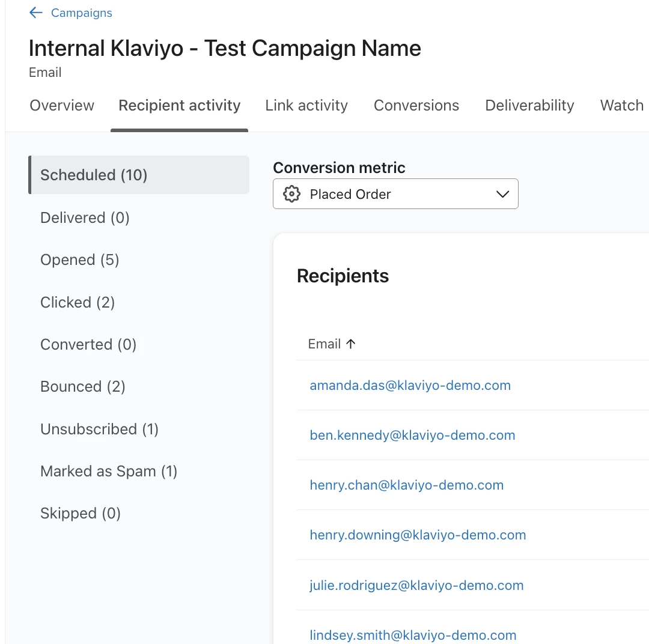Open amanda.das@klaviyo-demo.com profile
The image size is (649, 644).
pyautogui.click(x=410, y=385)
